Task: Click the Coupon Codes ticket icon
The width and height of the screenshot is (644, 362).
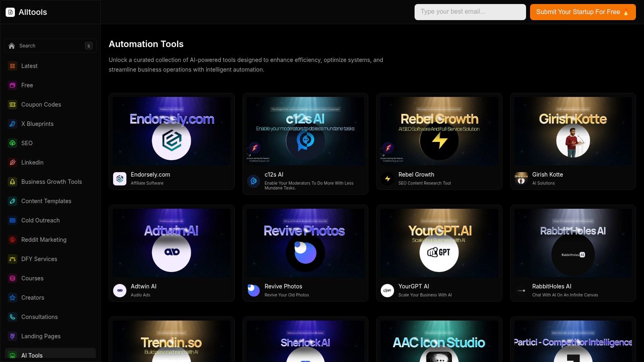Action: [x=12, y=105]
